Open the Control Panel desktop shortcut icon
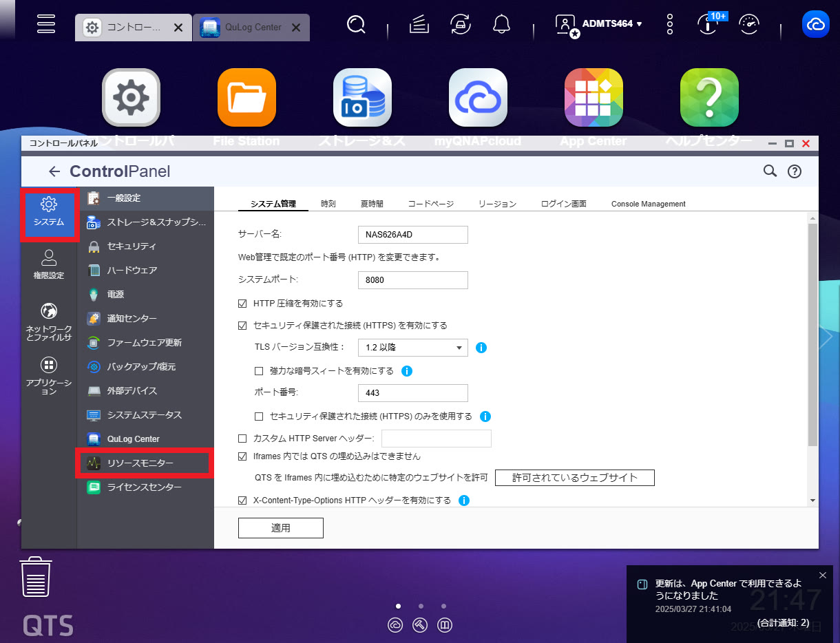 131,98
